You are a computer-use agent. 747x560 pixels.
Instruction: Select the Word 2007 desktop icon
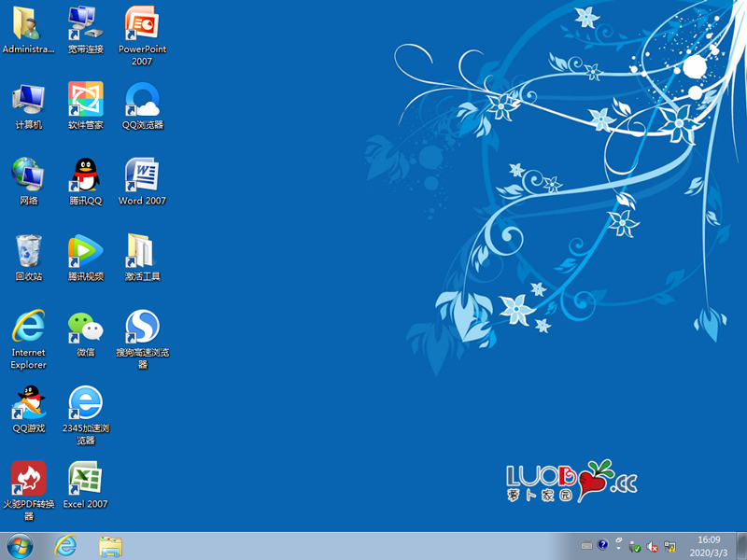pyautogui.click(x=142, y=175)
